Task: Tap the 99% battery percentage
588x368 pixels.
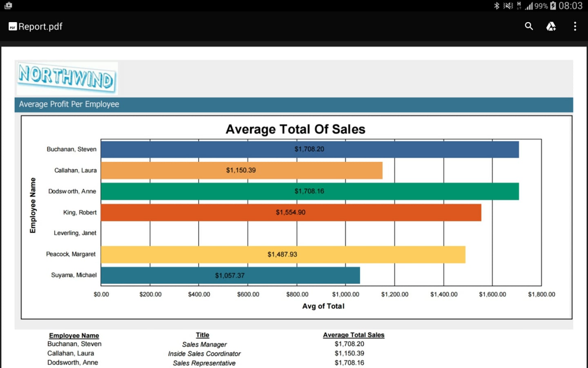Action: 541,6
